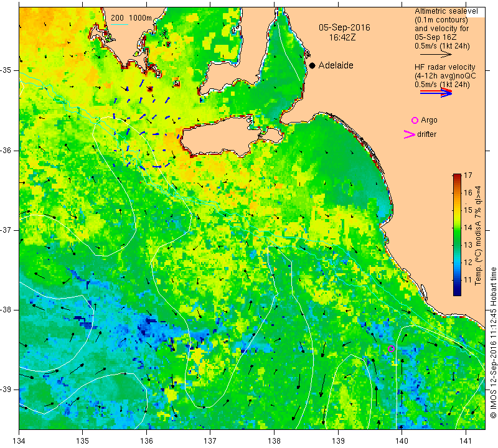Click the -37 latitude axis label
The width and height of the screenshot is (498, 448).
(6, 230)
